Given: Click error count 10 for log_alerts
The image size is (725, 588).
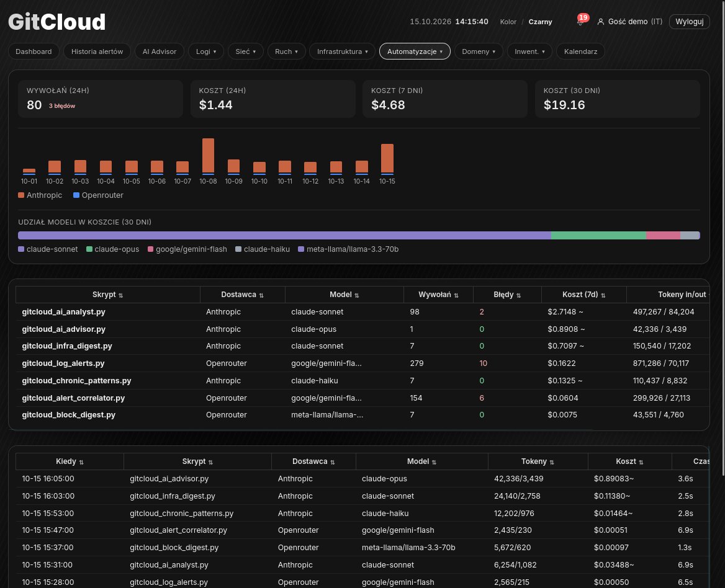Looking at the screenshot, I should click(483, 363).
